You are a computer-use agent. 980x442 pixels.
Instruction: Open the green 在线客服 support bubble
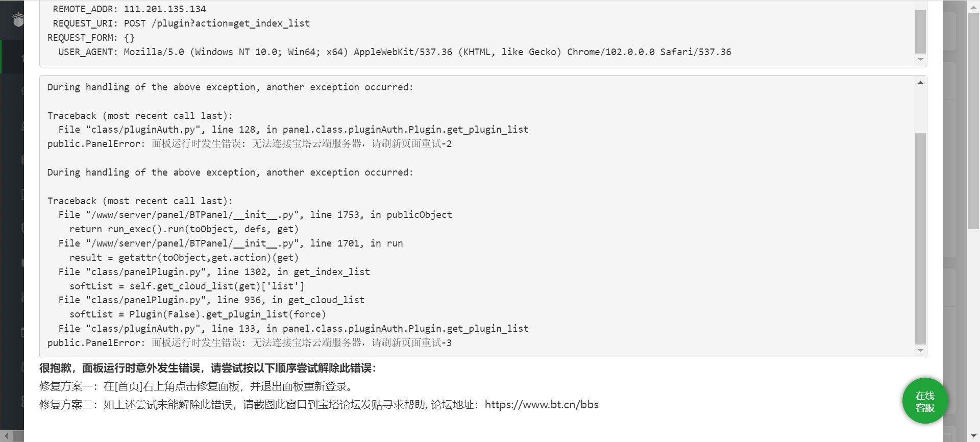[x=925, y=401]
